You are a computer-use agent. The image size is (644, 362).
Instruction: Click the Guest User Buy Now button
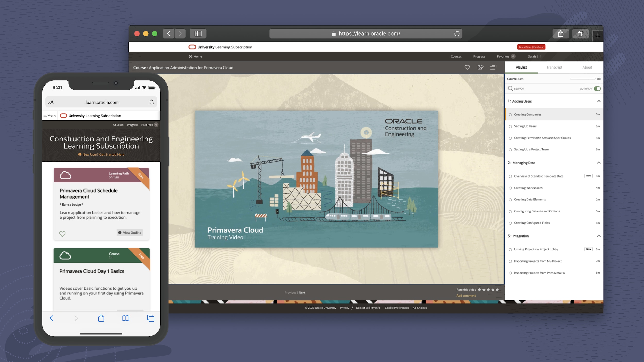tap(531, 47)
